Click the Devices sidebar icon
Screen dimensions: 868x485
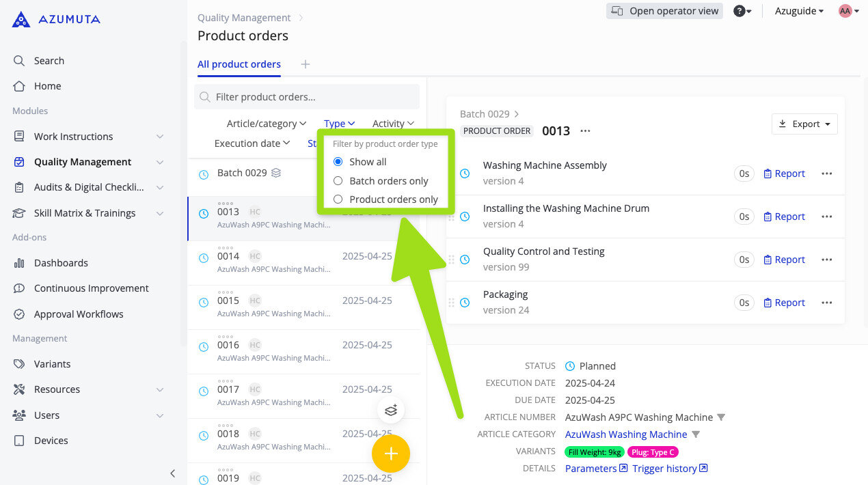pos(19,440)
